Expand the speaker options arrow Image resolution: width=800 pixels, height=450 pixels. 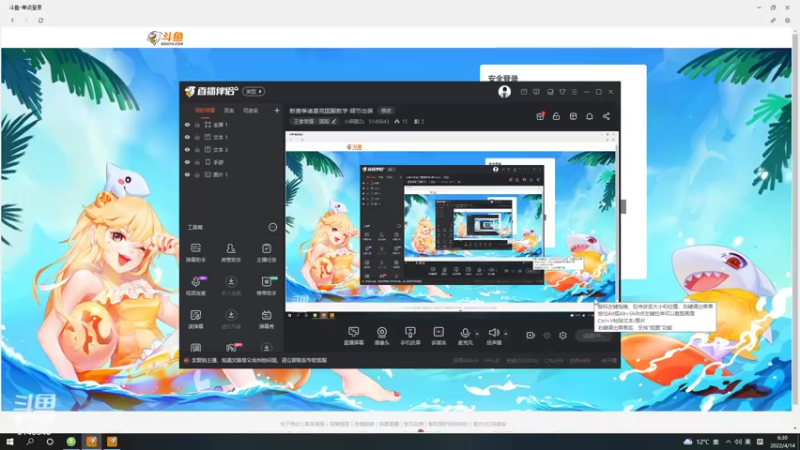(x=506, y=334)
